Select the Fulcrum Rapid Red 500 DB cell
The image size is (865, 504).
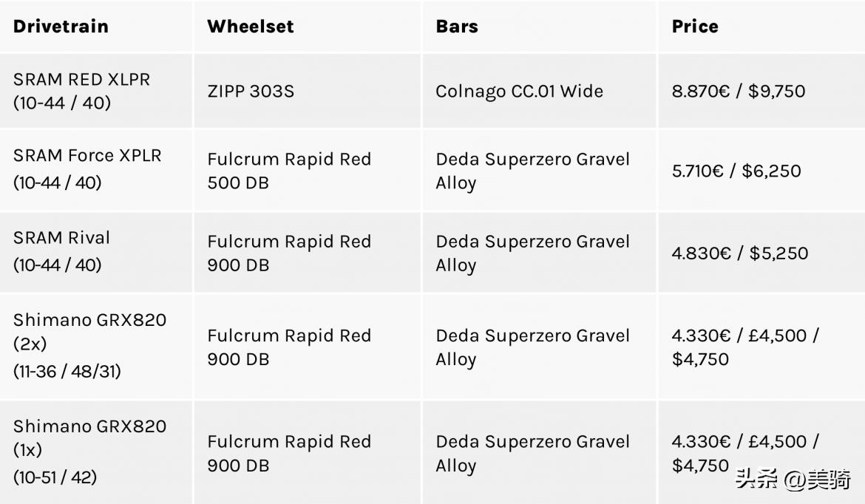pos(289,171)
